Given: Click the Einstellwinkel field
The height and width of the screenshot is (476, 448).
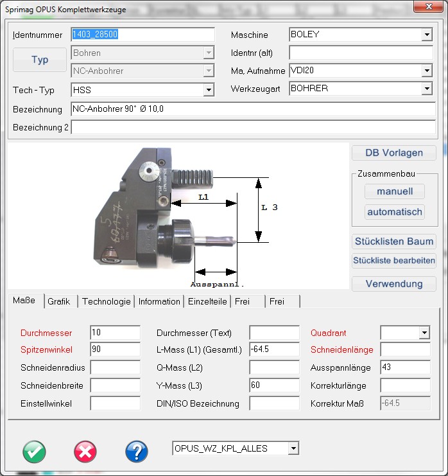Looking at the screenshot, I should [116, 403].
